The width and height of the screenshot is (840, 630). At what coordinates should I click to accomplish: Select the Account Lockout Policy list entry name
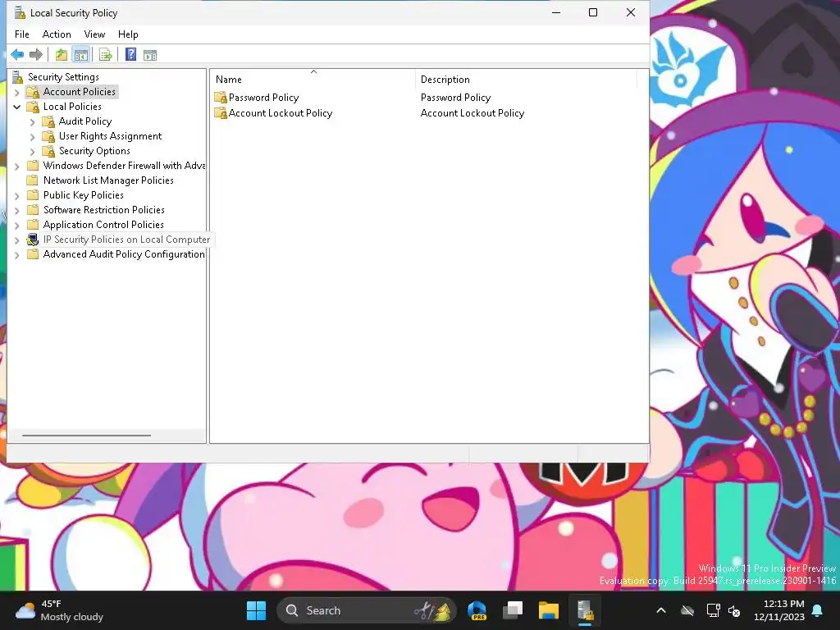click(281, 113)
